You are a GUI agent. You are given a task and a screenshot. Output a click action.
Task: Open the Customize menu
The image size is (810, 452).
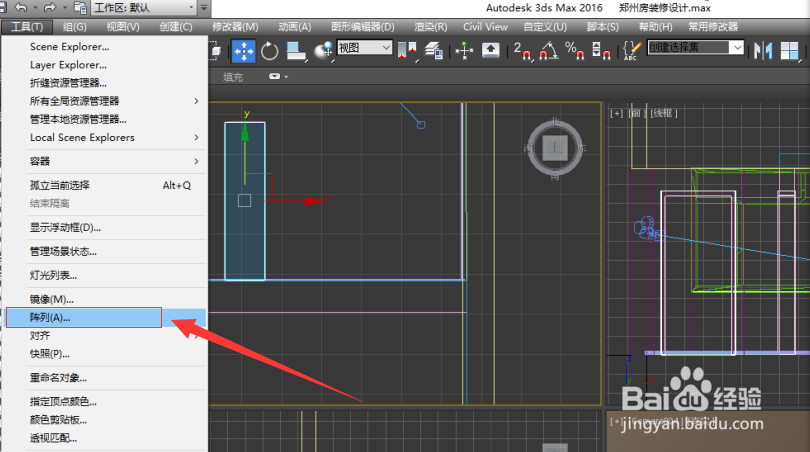coord(545,27)
